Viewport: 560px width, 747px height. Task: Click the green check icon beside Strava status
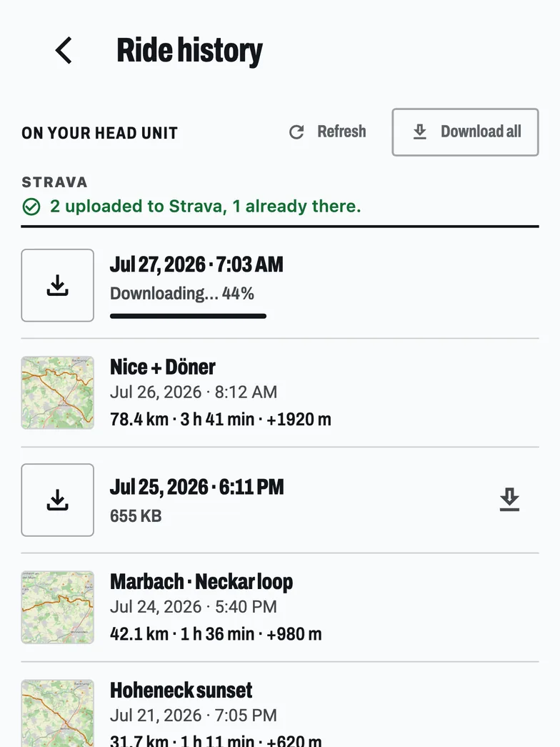[x=31, y=207]
